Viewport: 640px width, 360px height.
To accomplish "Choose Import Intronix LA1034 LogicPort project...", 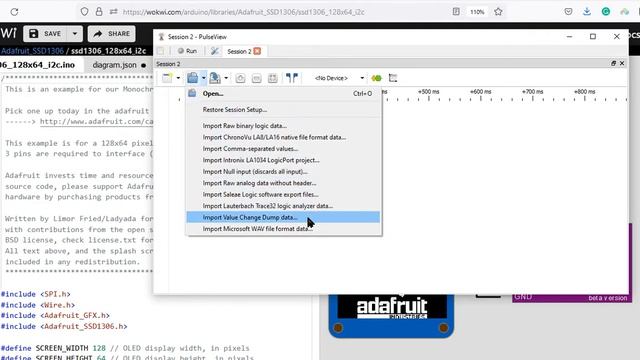I will pyautogui.click(x=283, y=160).
